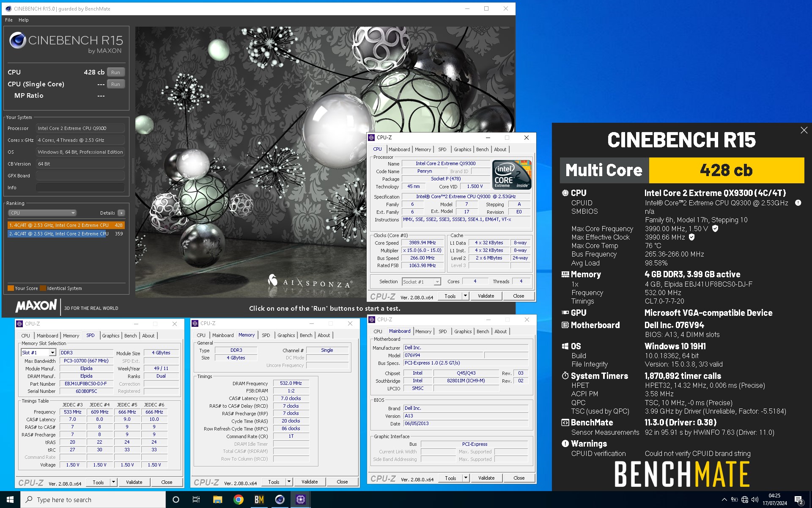
Task: Click the taskbar clock and date
Action: pos(774,500)
